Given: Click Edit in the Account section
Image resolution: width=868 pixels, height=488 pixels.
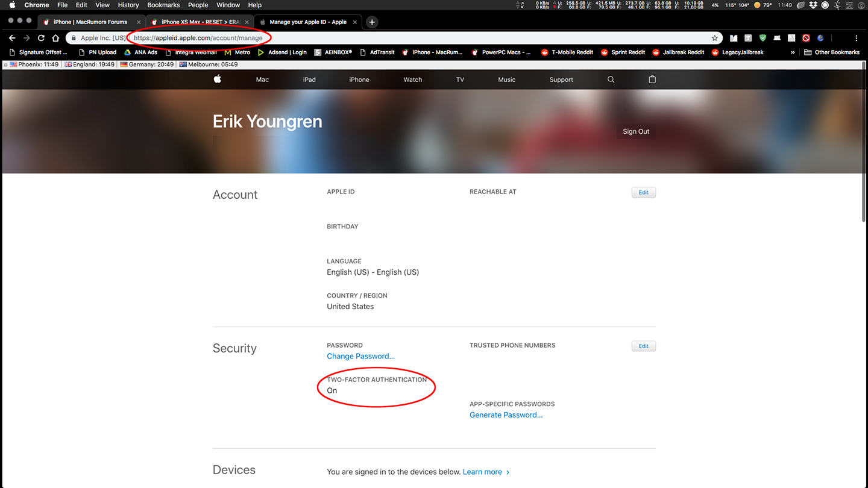Looking at the screenshot, I should point(644,193).
